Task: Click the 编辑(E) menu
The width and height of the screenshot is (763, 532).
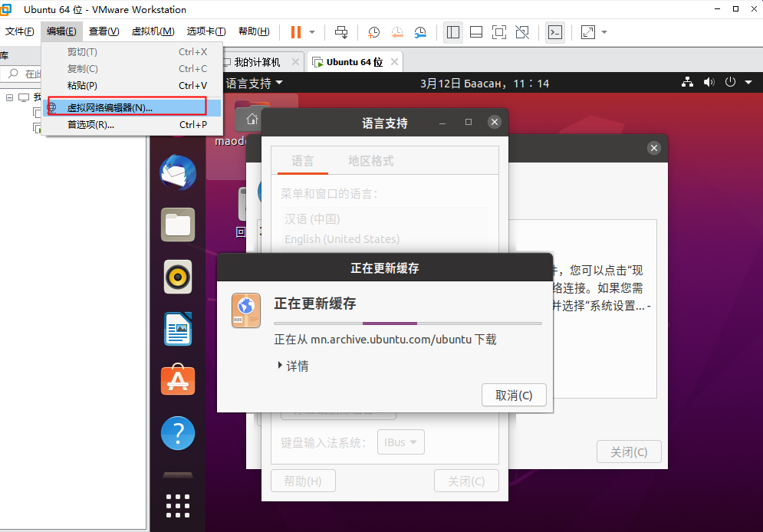Action: pos(62,31)
